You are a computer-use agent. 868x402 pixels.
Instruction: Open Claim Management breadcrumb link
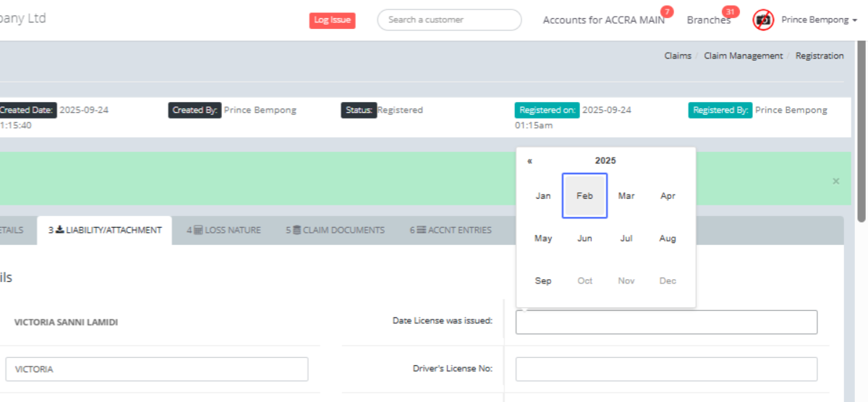coord(743,56)
